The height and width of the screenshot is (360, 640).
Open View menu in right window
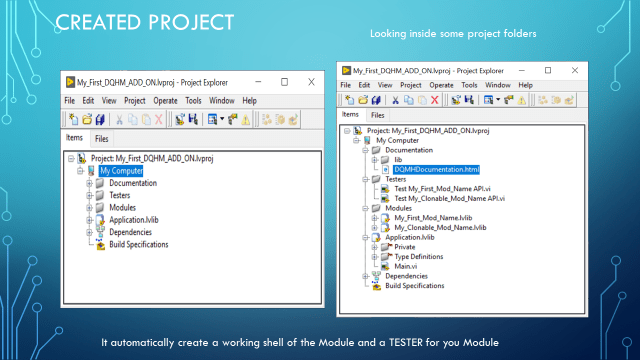tap(385, 85)
